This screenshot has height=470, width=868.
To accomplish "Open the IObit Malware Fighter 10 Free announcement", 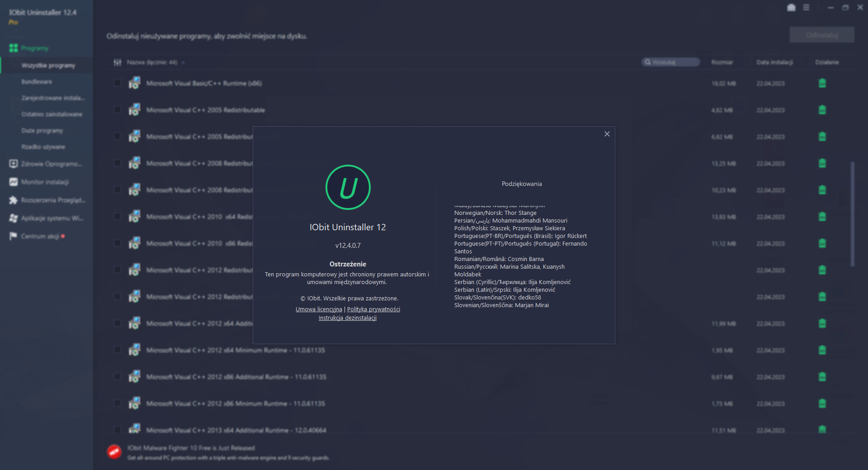I will pyautogui.click(x=191, y=448).
